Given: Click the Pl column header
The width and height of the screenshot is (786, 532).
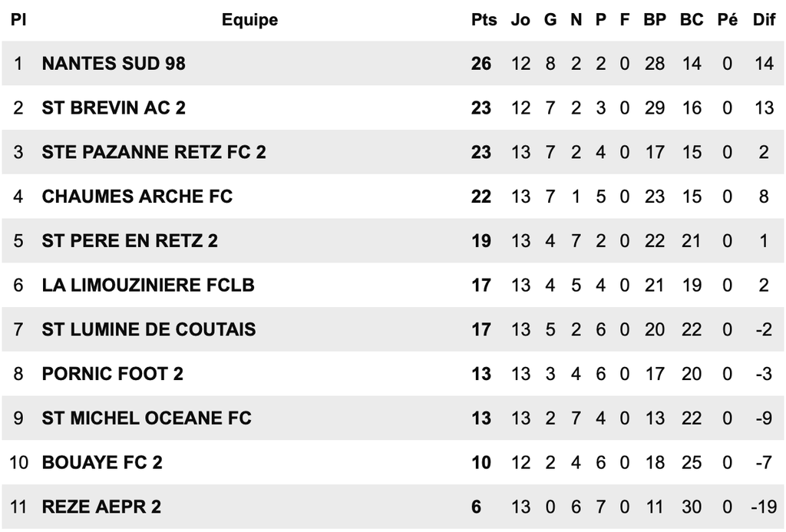Looking at the screenshot, I should click(18, 19).
